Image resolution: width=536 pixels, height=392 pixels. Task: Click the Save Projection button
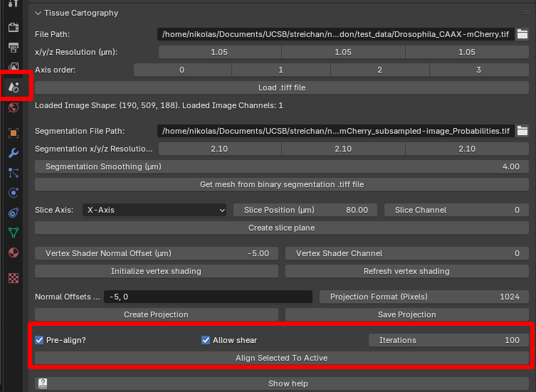(406, 314)
